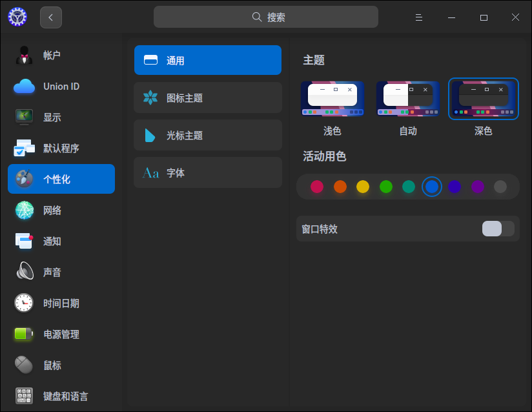This screenshot has width=532, height=412.
Task: Click the 搜索 search field
Action: 265,17
